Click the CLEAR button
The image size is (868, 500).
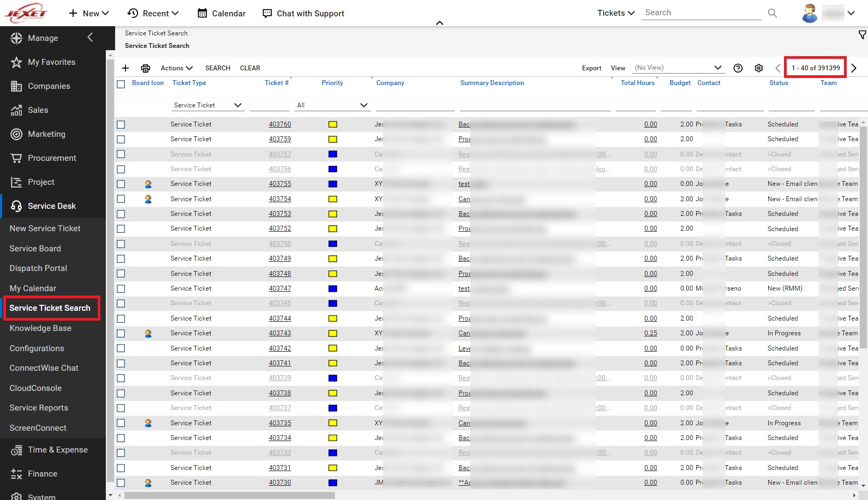click(250, 68)
